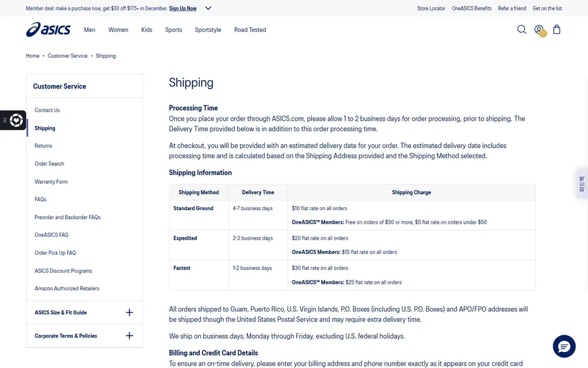This screenshot has width=588, height=368.
Task: Go to Store Locator
Action: (431, 8)
